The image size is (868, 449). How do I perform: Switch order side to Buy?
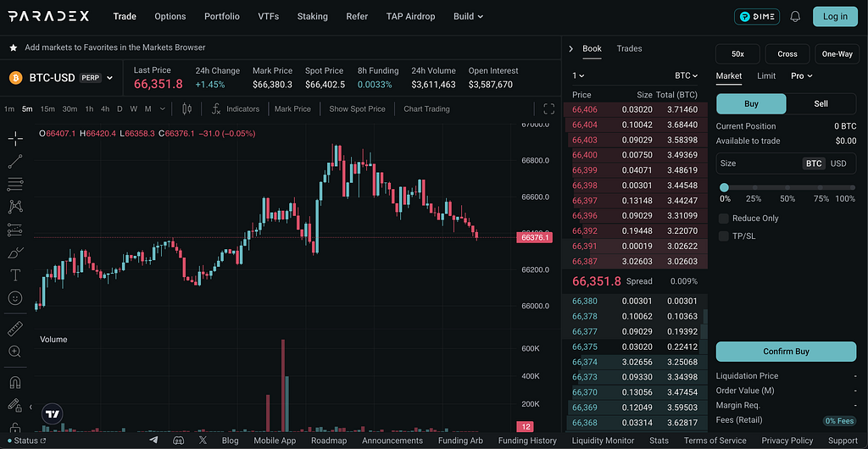(751, 104)
